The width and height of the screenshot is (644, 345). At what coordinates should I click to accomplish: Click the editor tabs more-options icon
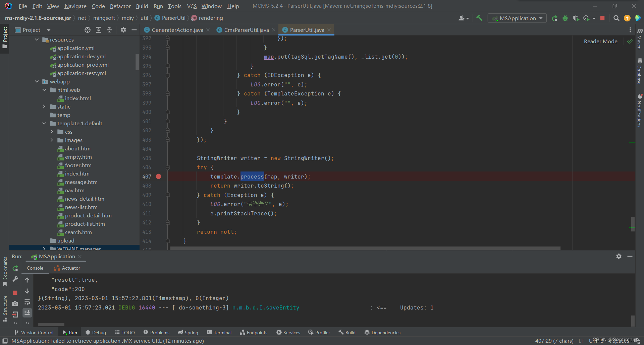coord(630,30)
